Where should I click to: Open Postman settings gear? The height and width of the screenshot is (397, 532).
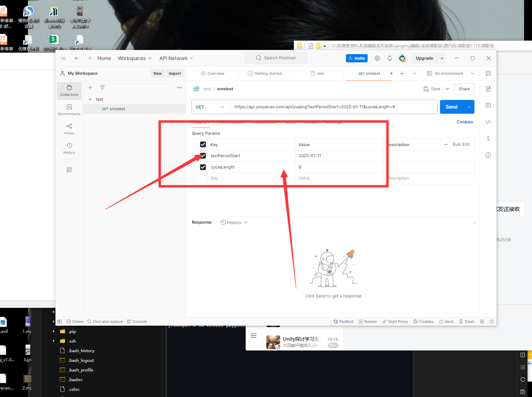coord(377,58)
